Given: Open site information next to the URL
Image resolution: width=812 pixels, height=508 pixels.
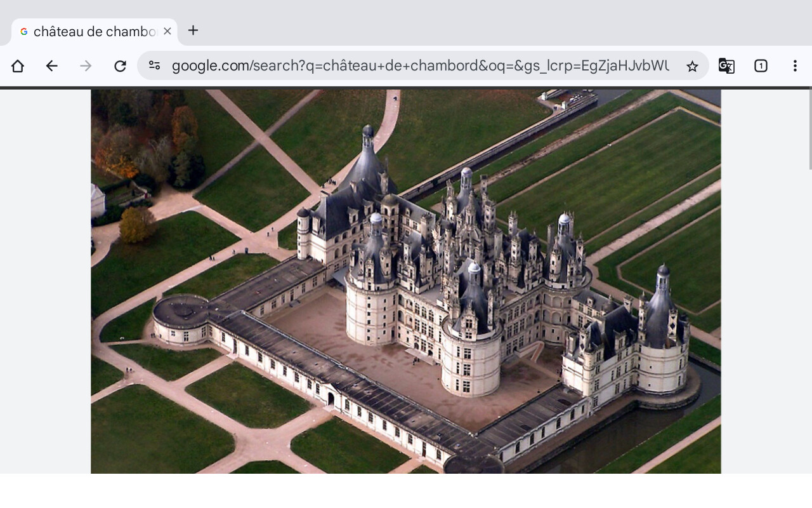Looking at the screenshot, I should 154,66.
